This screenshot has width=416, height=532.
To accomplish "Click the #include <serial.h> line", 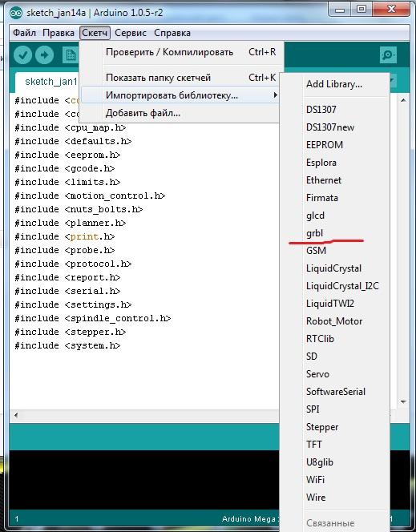I will click(x=67, y=291).
